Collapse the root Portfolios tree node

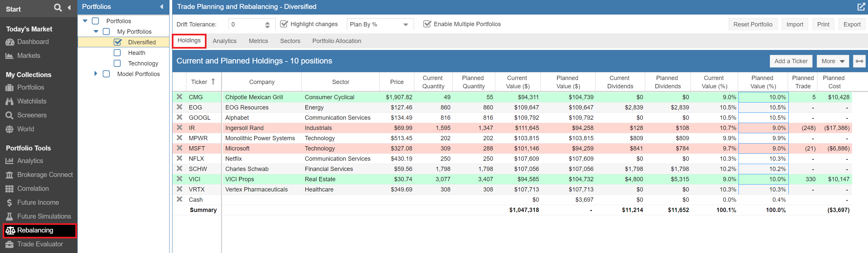click(x=85, y=21)
